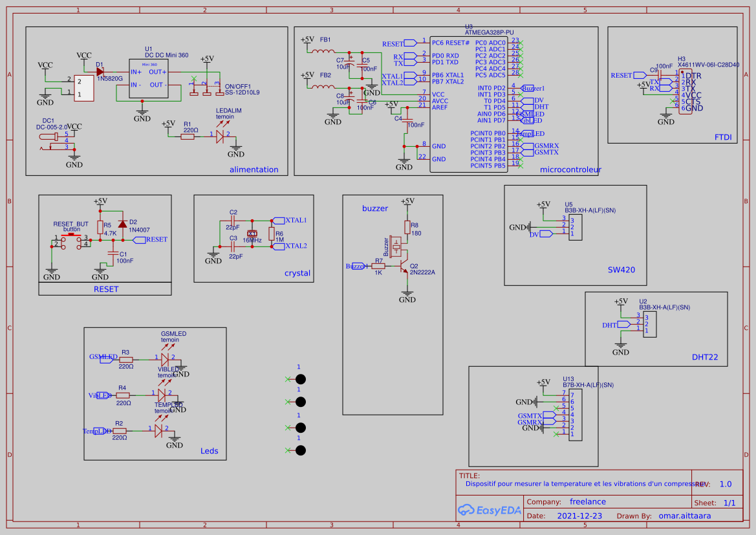The width and height of the screenshot is (756, 535).
Task: Click the R5 4.7K pull-up resistor
Action: [x=100, y=228]
